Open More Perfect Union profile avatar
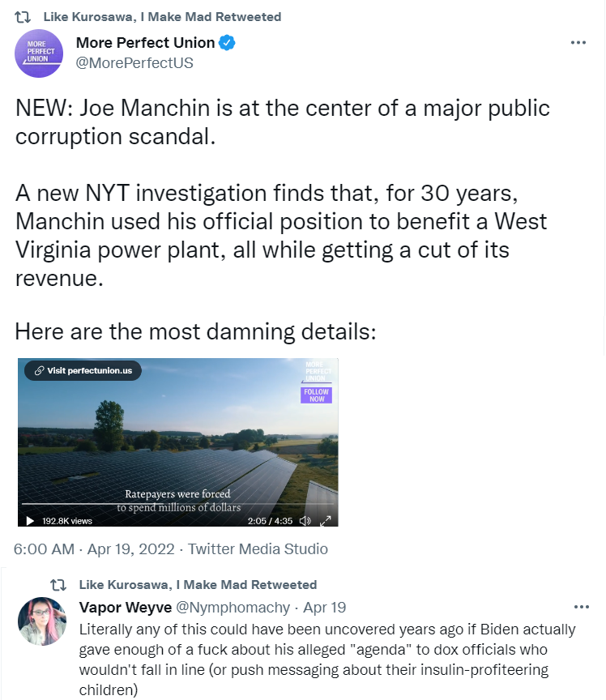The image size is (606, 700). [x=39, y=53]
